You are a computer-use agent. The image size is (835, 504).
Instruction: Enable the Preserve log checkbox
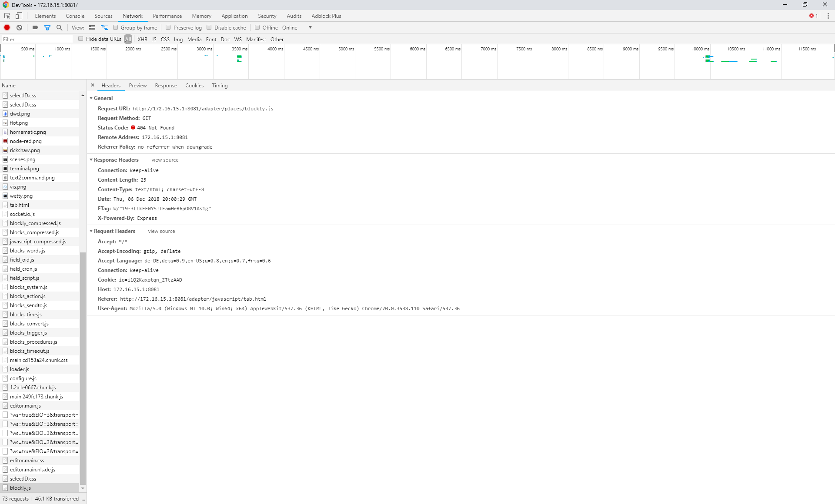click(x=168, y=27)
